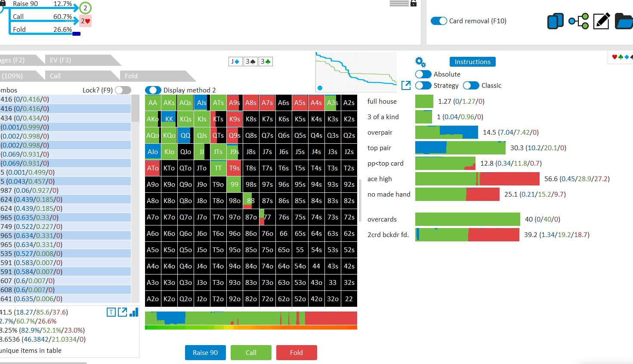Toggle Display method 2 switch
Image resolution: width=633 pixels, height=364 pixels.
pyautogui.click(x=153, y=90)
